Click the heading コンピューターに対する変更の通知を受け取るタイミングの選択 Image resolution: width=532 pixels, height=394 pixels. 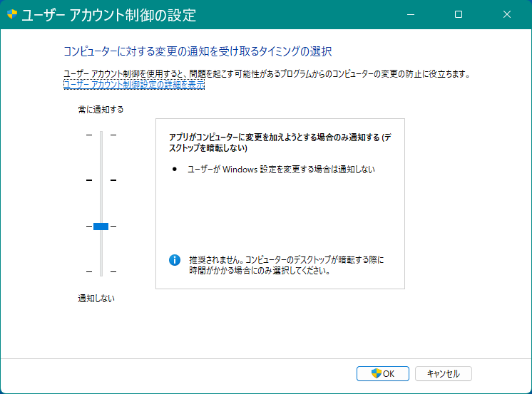[x=198, y=51]
